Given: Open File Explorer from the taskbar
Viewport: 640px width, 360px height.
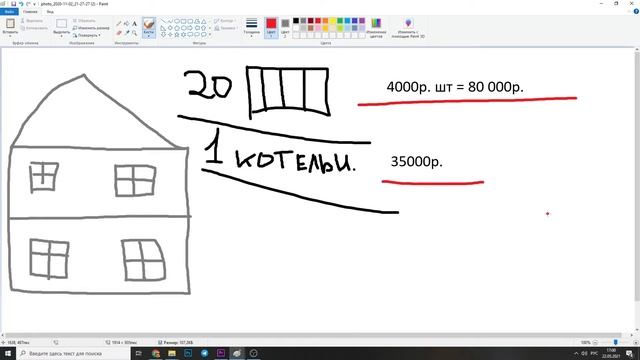Looking at the screenshot, I should point(172,353).
